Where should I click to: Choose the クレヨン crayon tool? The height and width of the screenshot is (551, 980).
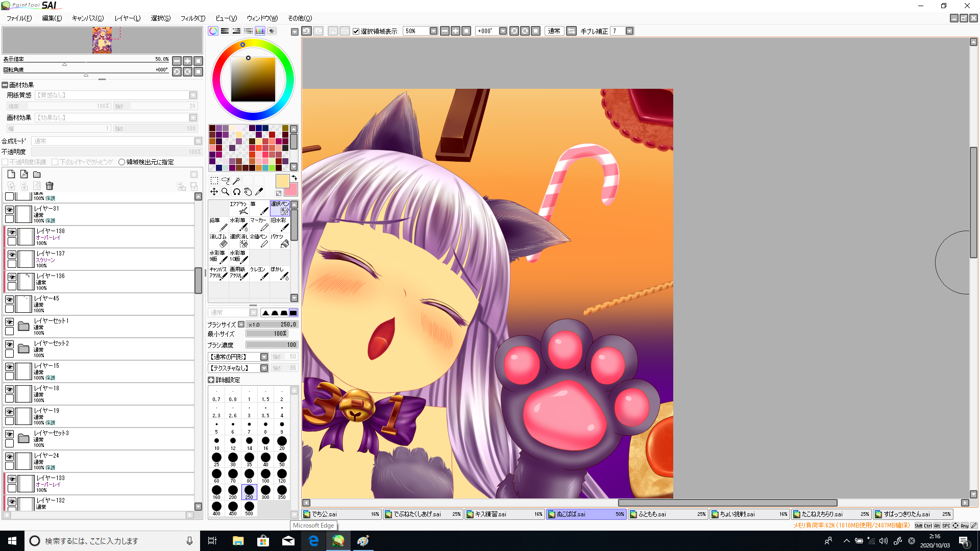pos(259,273)
